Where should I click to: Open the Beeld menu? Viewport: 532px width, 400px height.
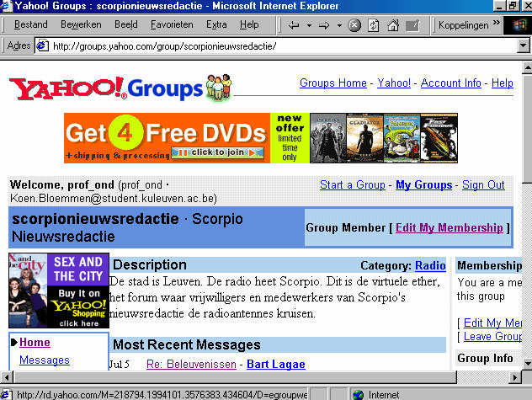(126, 24)
